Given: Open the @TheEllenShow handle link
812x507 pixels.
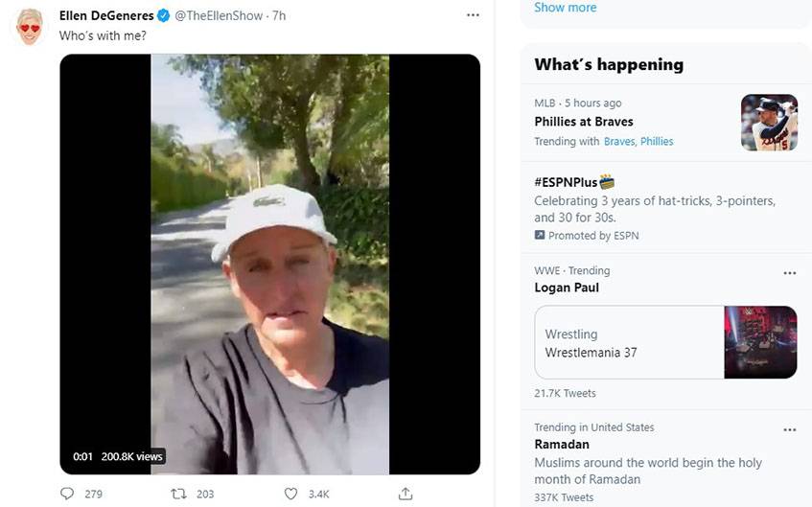Looking at the screenshot, I should [219, 16].
